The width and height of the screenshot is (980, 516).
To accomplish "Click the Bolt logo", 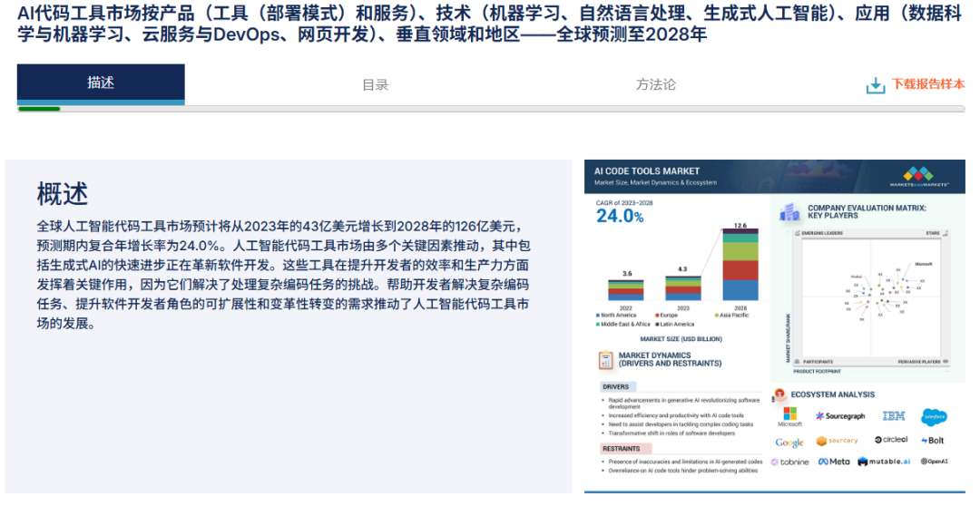I will [933, 441].
